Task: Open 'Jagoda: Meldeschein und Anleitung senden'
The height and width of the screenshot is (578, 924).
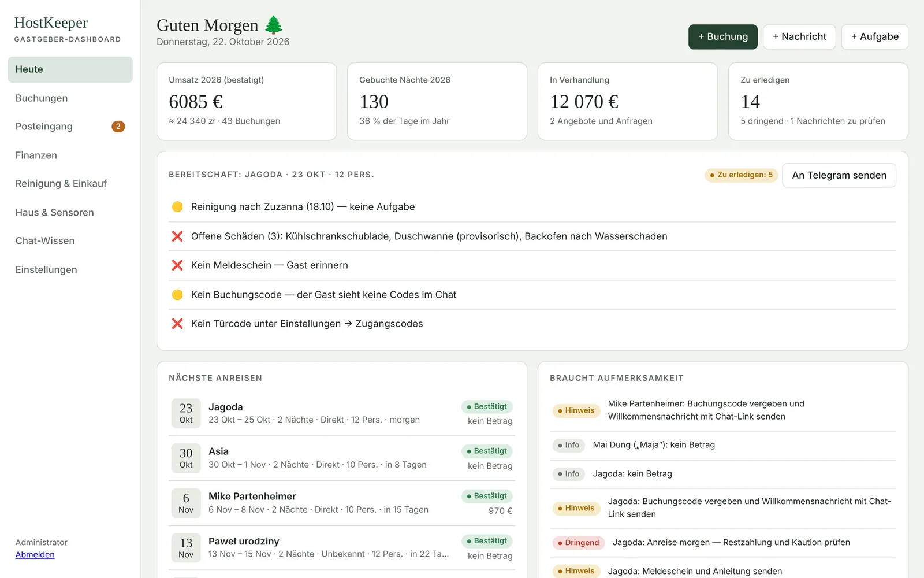Action: click(x=695, y=571)
